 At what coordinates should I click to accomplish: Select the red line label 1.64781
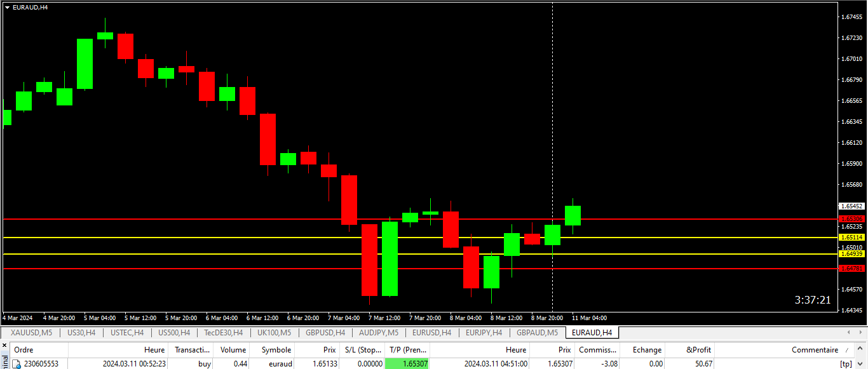851,268
